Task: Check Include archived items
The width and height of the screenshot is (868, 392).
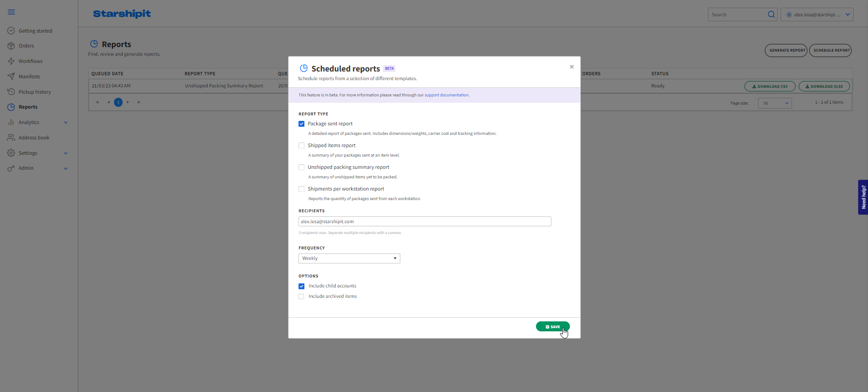Action: 301,296
